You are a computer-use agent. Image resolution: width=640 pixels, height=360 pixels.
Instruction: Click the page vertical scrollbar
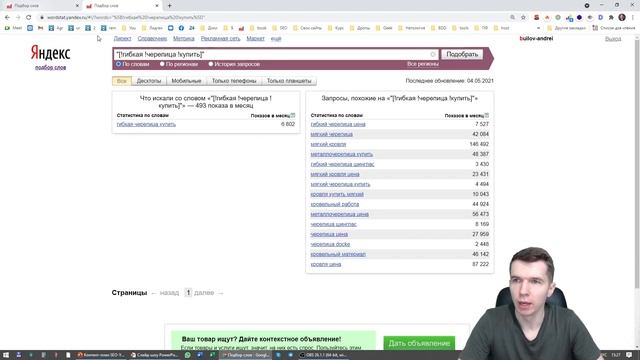(x=637, y=163)
